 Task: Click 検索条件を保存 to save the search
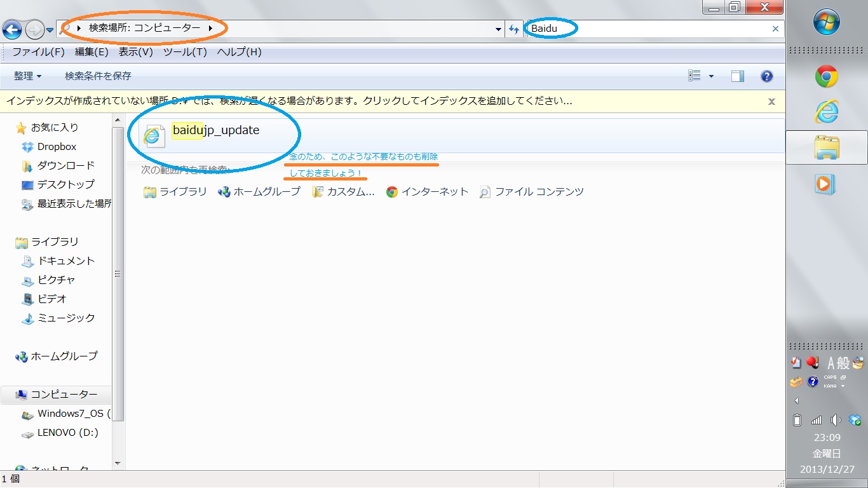click(98, 76)
